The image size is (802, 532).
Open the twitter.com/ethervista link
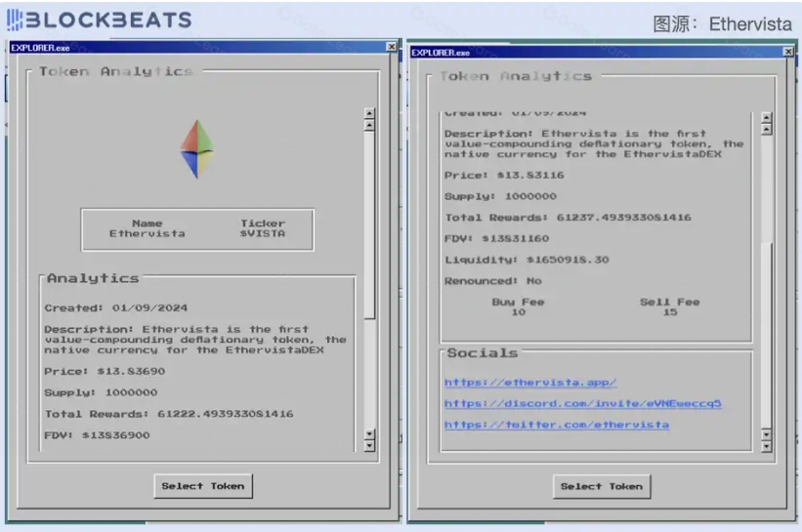click(x=557, y=425)
